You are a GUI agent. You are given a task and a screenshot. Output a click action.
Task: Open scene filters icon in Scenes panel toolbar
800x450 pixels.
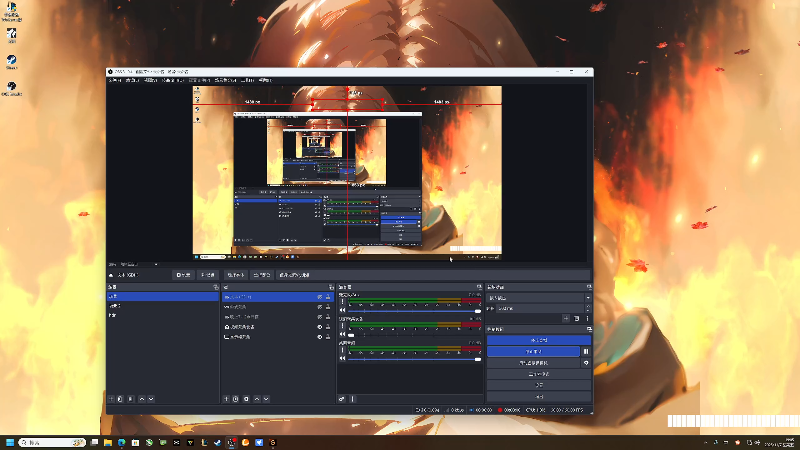pos(131,399)
